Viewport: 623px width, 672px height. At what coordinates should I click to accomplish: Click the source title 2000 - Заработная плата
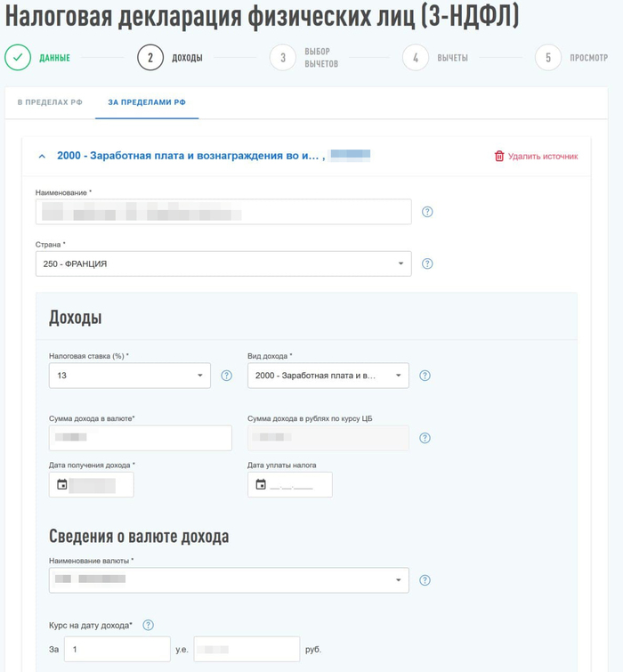(188, 156)
